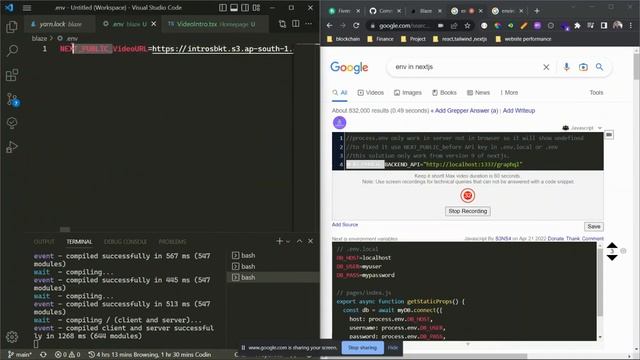Synchronize changes in the status bar
Screen dimensions: 640x360
43,354
